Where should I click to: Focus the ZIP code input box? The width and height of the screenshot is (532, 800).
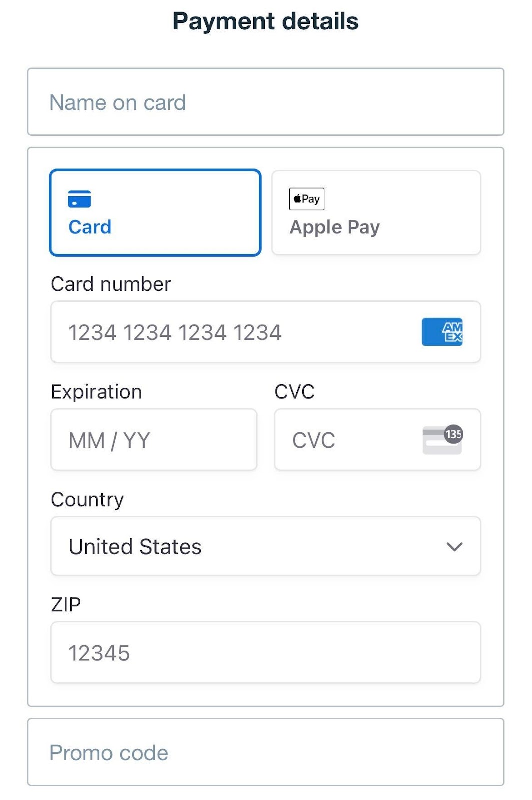pos(265,653)
